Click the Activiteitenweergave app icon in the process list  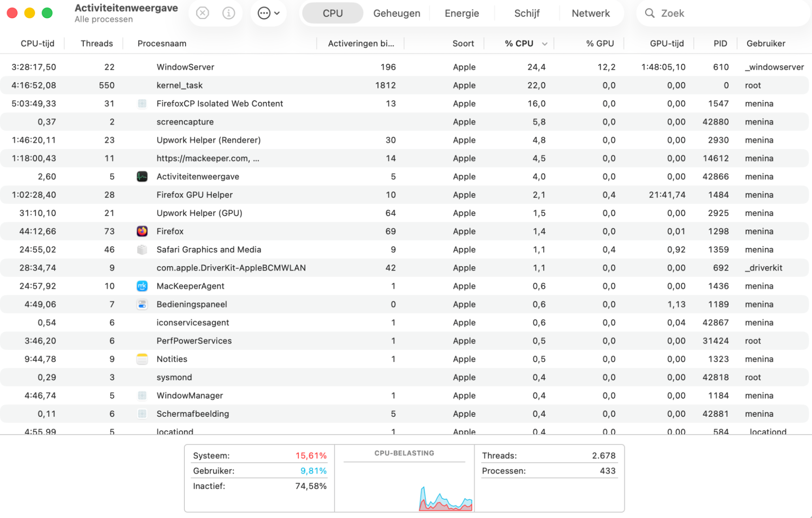tap(142, 176)
